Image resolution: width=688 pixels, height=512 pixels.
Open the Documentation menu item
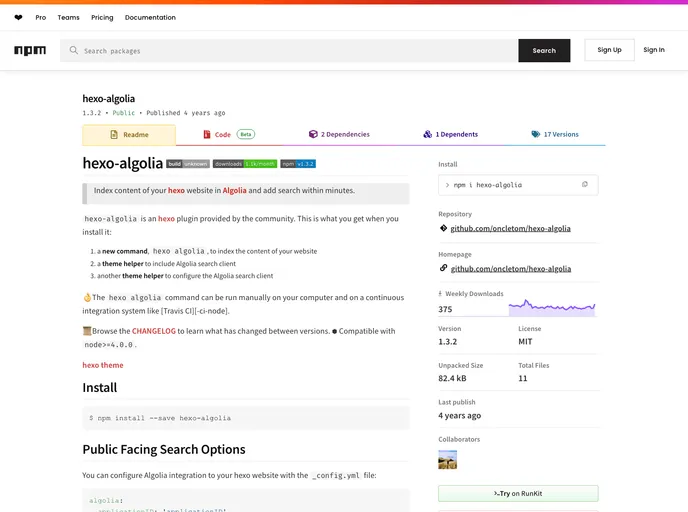point(150,18)
